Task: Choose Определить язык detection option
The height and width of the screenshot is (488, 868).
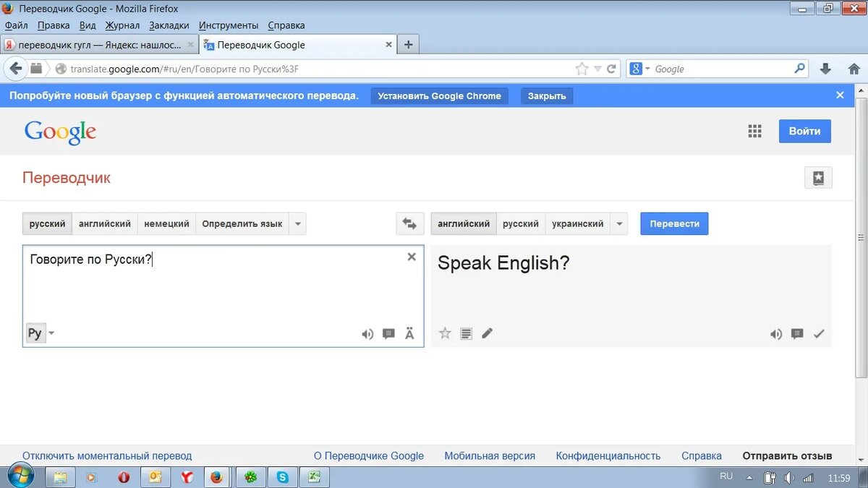Action: click(x=242, y=224)
